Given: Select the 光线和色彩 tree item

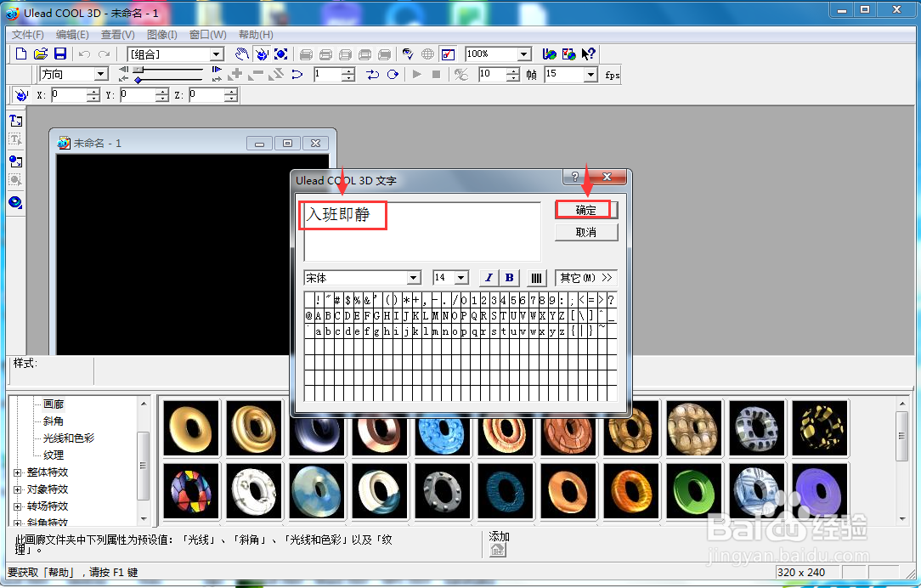Looking at the screenshot, I should pos(69,438).
